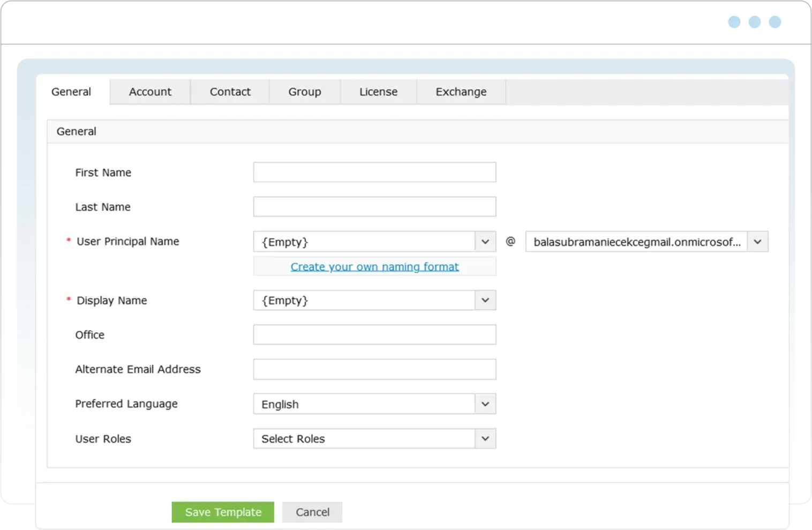Expand the domain selector next to the @ symbol

coord(757,242)
